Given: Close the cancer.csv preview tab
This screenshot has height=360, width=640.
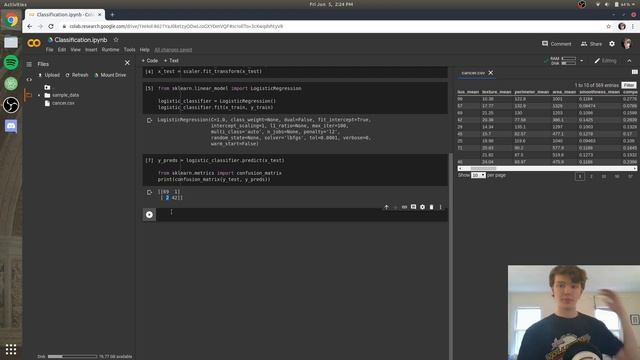Looking at the screenshot, I should point(491,73).
